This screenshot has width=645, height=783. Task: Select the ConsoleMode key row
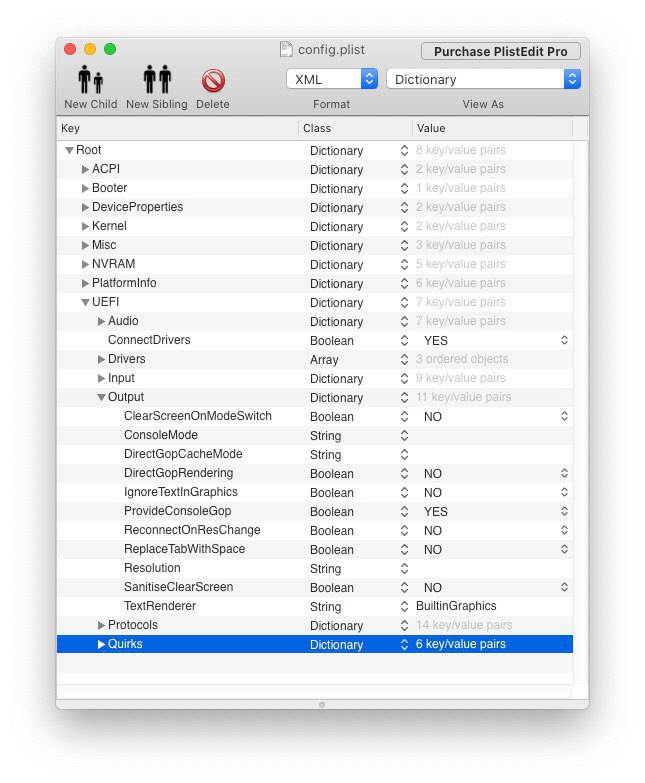pyautogui.click(x=315, y=435)
